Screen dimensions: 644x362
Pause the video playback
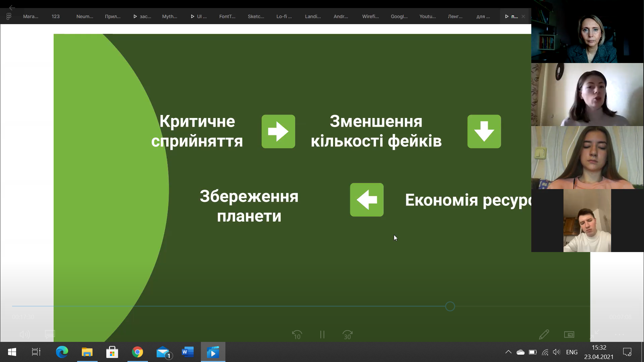(x=322, y=335)
